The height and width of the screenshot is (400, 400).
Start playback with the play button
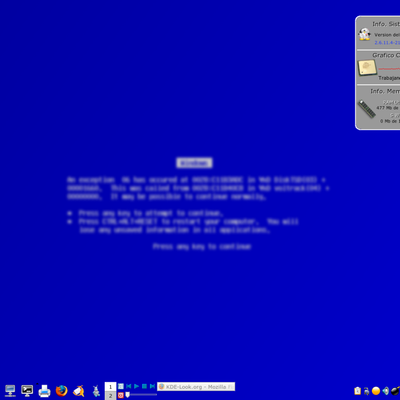coord(137,386)
